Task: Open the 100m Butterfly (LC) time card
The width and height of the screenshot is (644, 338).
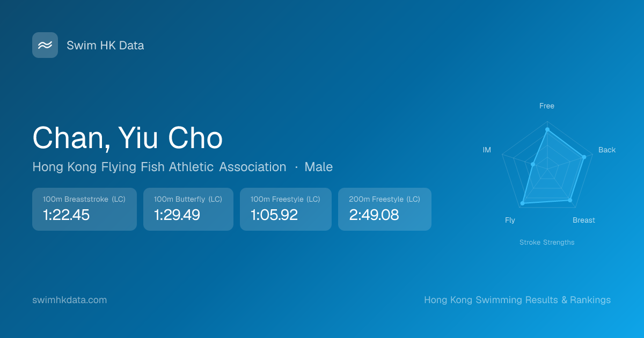Action: [x=188, y=209]
